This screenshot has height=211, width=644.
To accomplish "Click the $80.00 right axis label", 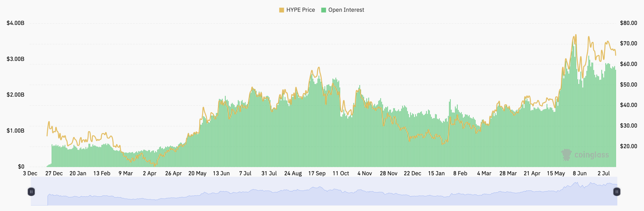I will coord(628,23).
